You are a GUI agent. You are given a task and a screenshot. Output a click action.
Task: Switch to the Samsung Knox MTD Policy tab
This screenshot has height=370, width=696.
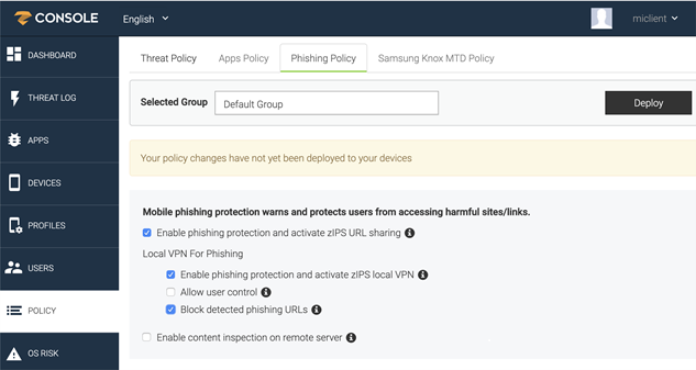tap(436, 58)
